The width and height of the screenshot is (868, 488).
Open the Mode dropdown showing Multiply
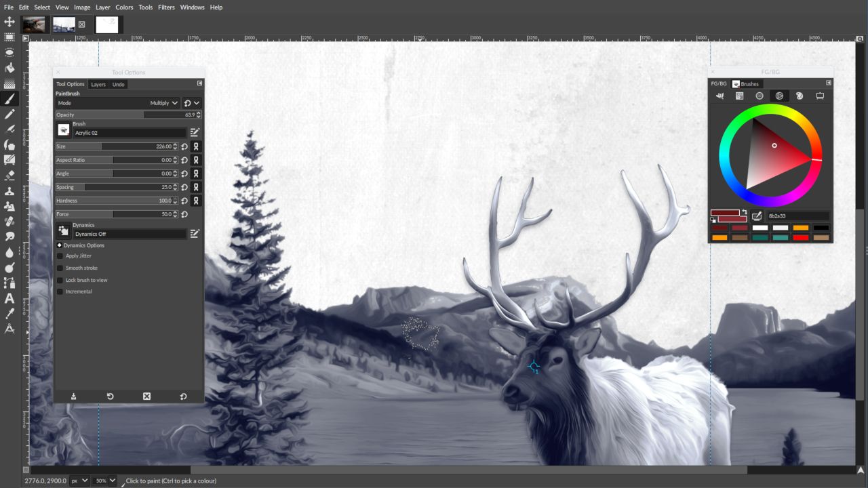point(163,103)
